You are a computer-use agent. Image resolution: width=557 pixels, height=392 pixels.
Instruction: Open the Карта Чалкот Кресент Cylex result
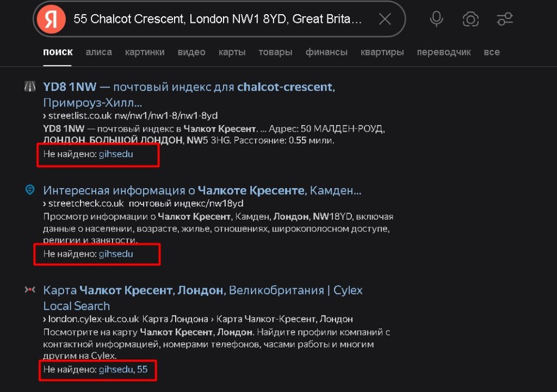tap(202, 290)
